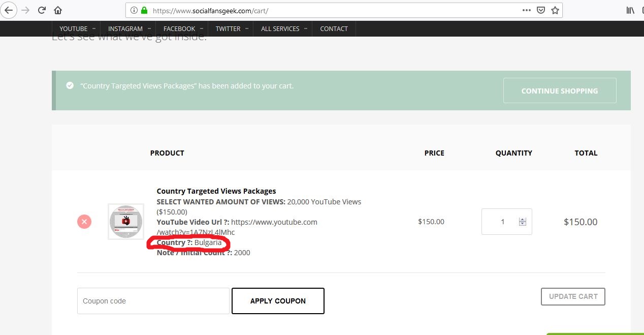644x335 pixels.
Task: Go back to the previous page
Action: [x=9, y=10]
